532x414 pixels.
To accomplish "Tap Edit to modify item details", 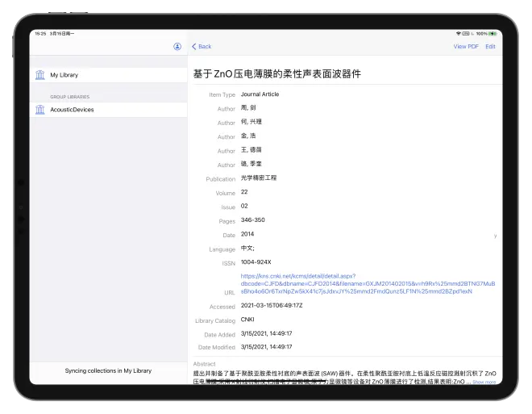I will [x=490, y=47].
